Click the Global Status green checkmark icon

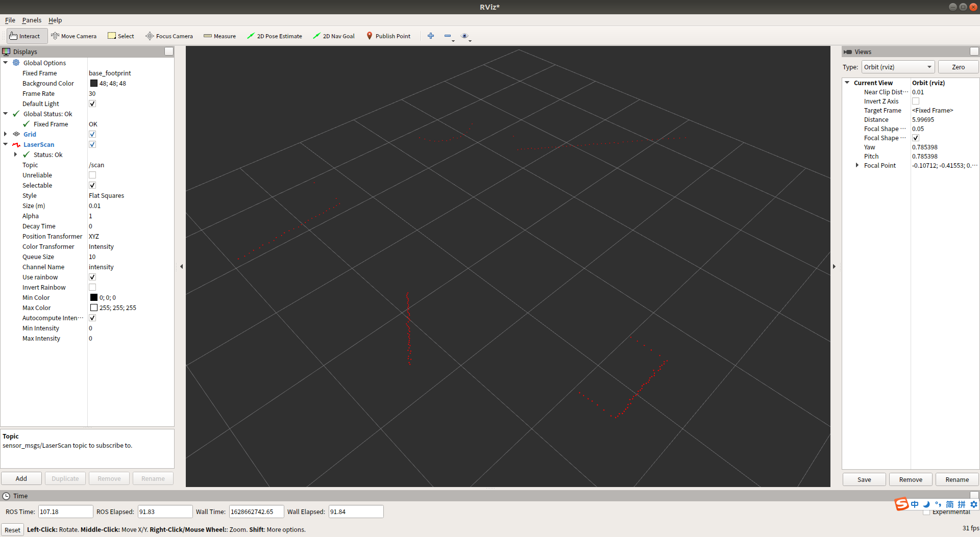point(16,114)
